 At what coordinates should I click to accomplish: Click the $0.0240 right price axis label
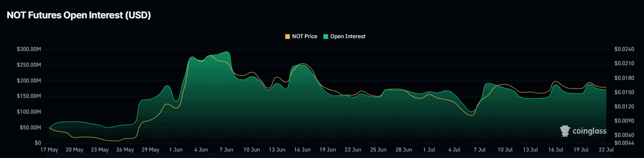click(x=624, y=49)
